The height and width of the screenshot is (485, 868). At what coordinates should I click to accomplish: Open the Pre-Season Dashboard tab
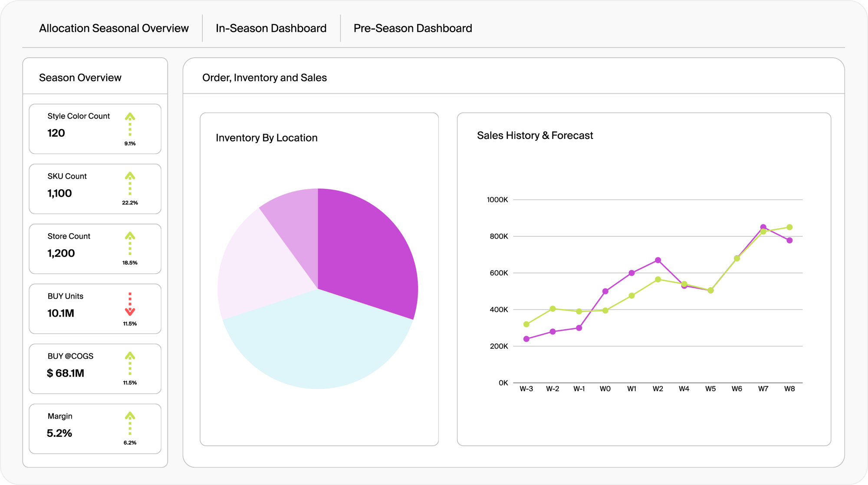pyautogui.click(x=412, y=28)
